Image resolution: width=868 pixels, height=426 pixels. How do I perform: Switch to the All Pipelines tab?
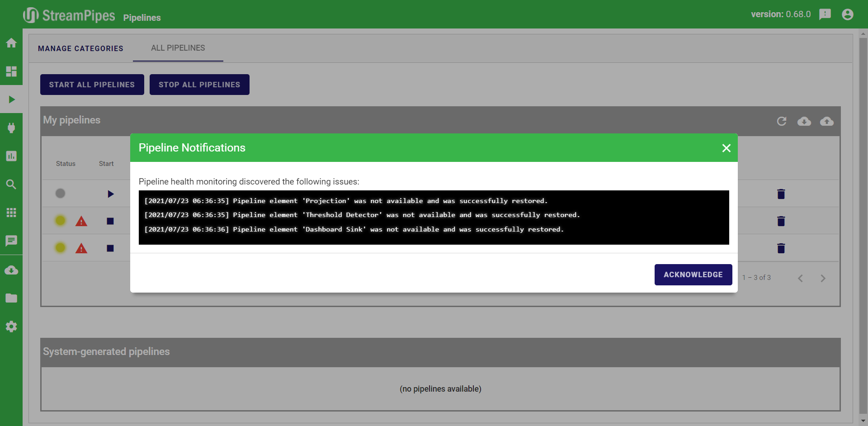click(178, 48)
